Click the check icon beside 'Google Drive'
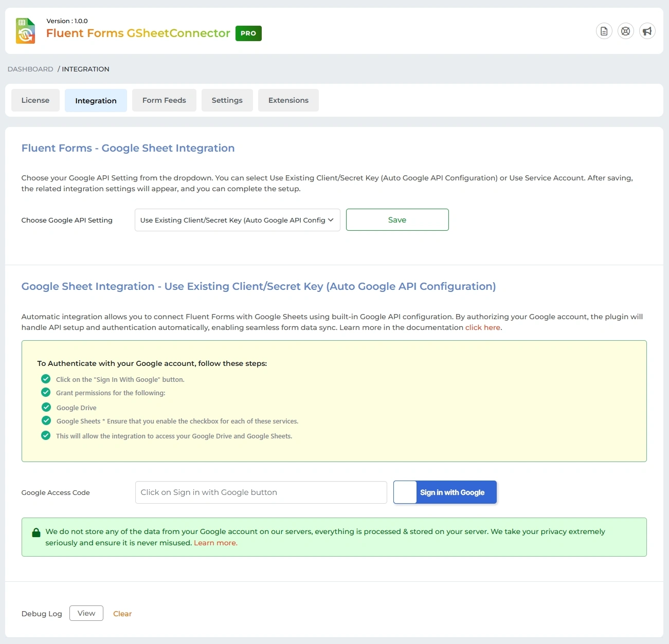669x644 pixels. (x=46, y=407)
